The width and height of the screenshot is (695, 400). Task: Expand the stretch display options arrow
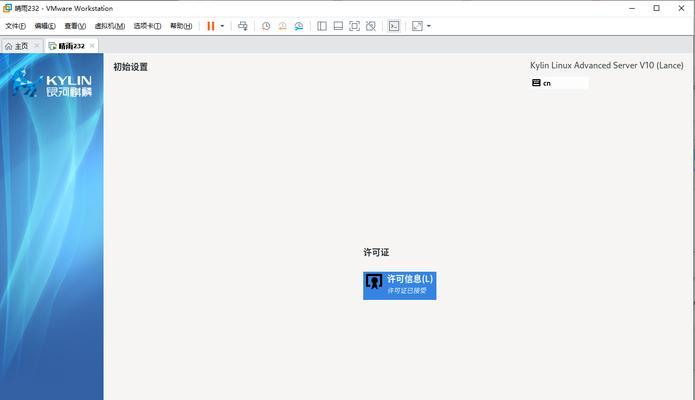429,26
